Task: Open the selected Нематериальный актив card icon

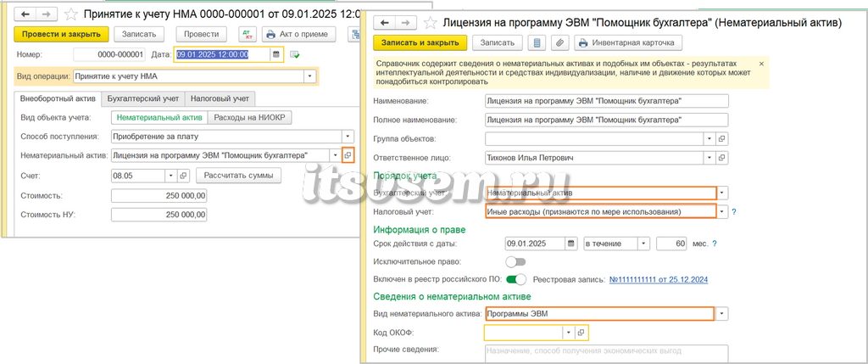Action: coord(348,155)
